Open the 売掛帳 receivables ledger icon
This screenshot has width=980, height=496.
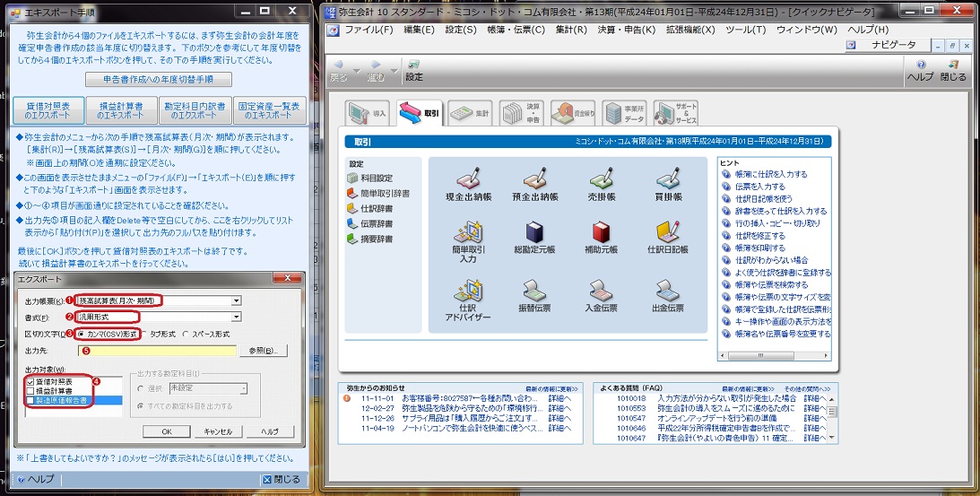point(602,184)
